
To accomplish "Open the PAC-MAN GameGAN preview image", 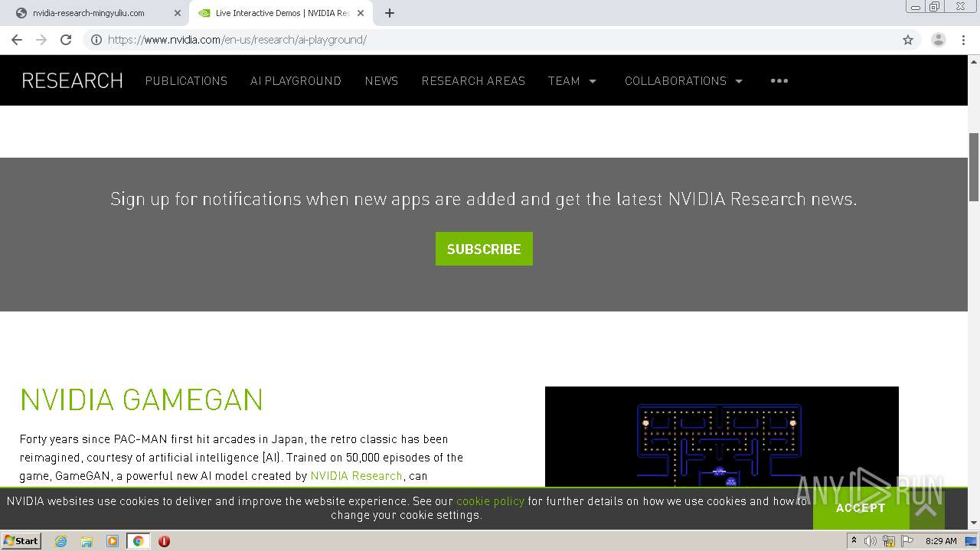I will pyautogui.click(x=721, y=437).
